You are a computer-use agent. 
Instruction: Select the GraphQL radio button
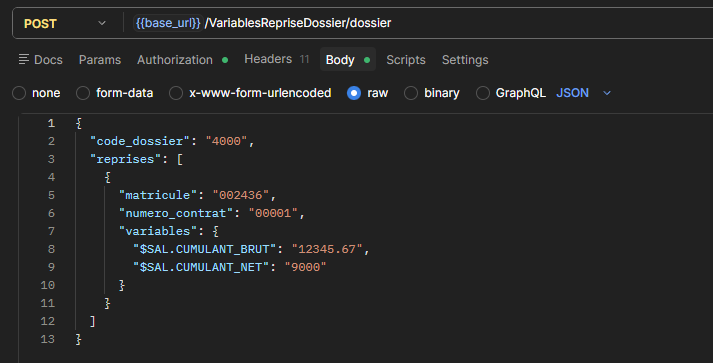tap(482, 93)
